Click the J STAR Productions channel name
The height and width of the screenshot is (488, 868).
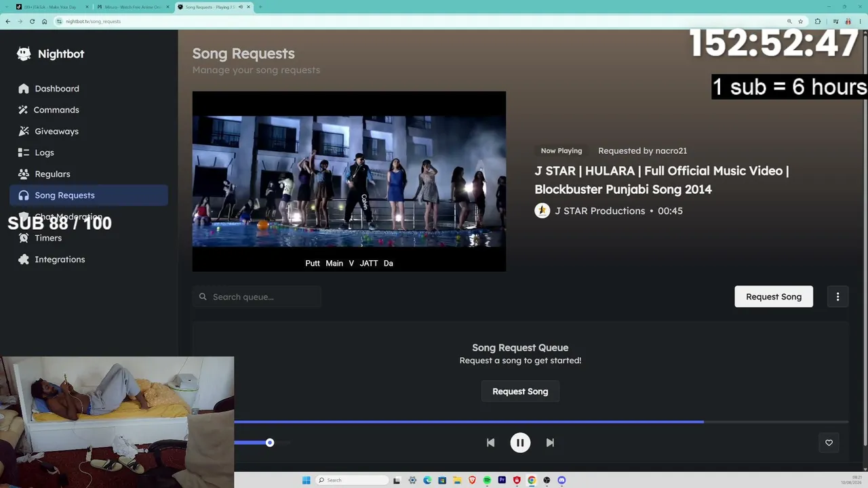click(600, 211)
